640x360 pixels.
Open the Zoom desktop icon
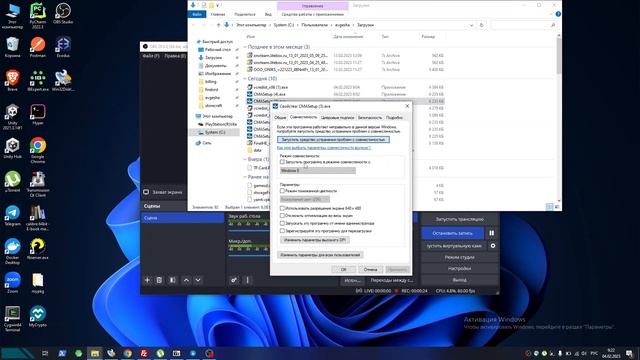pos(12,282)
